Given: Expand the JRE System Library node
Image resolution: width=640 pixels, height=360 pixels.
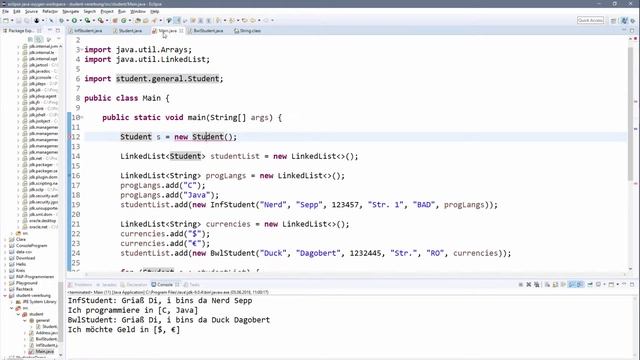Looking at the screenshot, I should click(12, 302).
